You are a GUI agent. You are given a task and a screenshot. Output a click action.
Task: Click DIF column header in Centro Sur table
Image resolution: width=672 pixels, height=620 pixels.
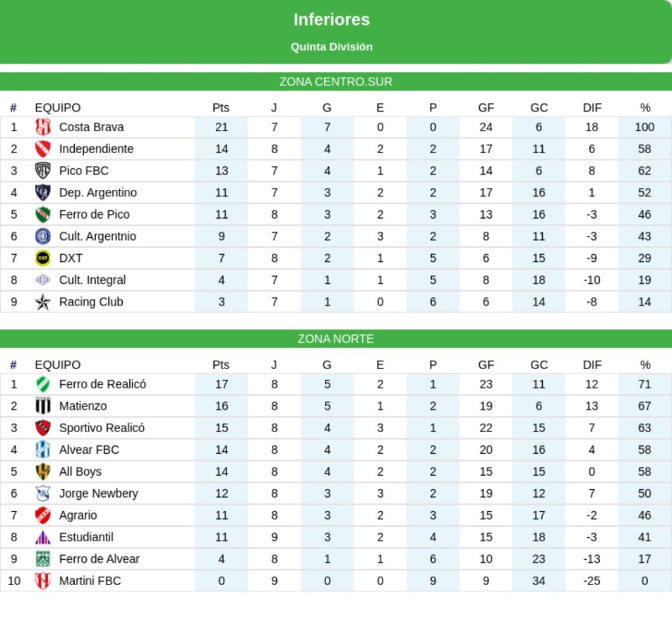click(592, 108)
